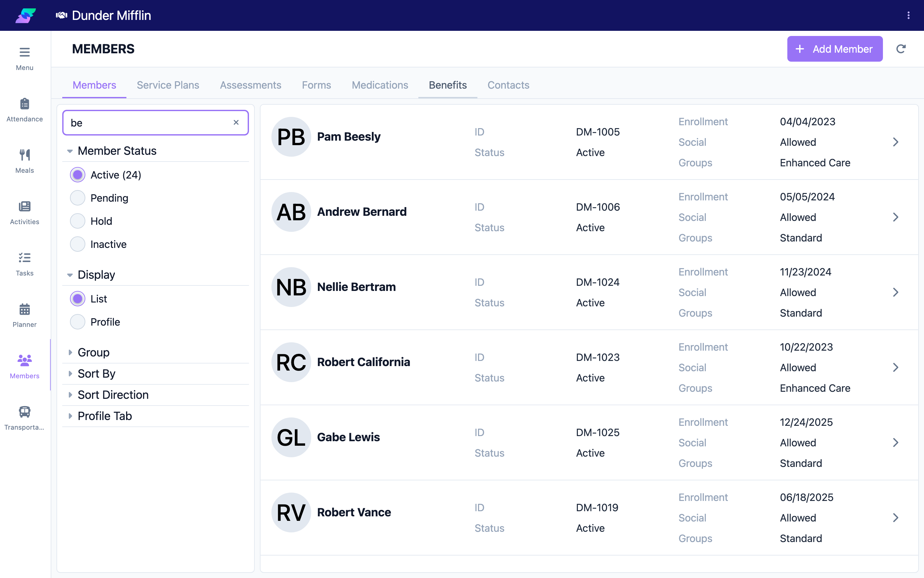Open the Transportation bus icon

tap(24, 412)
